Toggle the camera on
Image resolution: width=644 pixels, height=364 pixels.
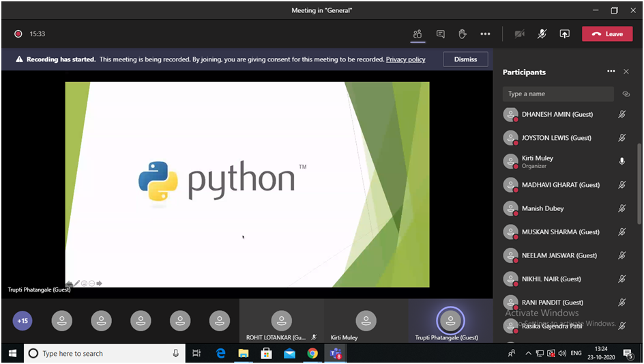[520, 34]
